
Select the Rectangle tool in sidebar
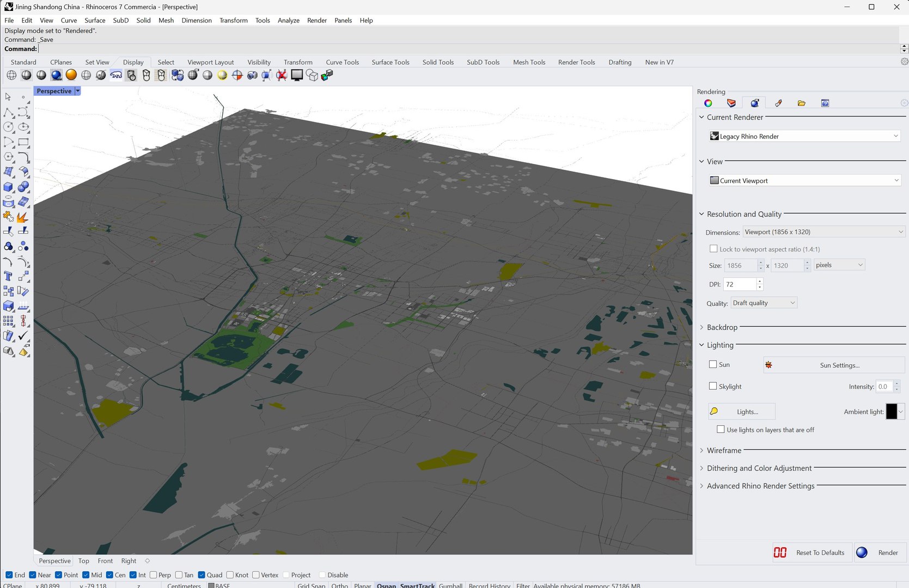(23, 142)
